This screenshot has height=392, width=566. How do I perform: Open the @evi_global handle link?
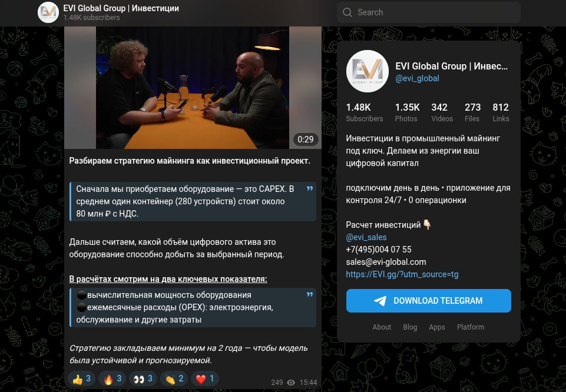[417, 78]
